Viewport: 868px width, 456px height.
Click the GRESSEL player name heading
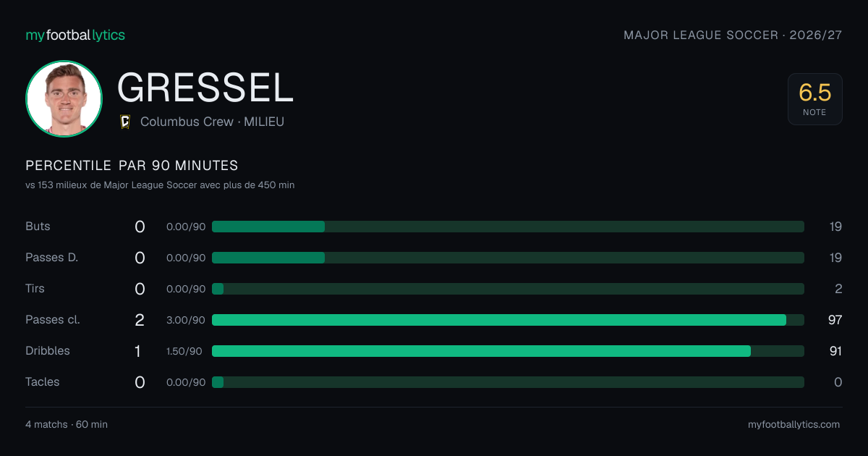click(205, 88)
